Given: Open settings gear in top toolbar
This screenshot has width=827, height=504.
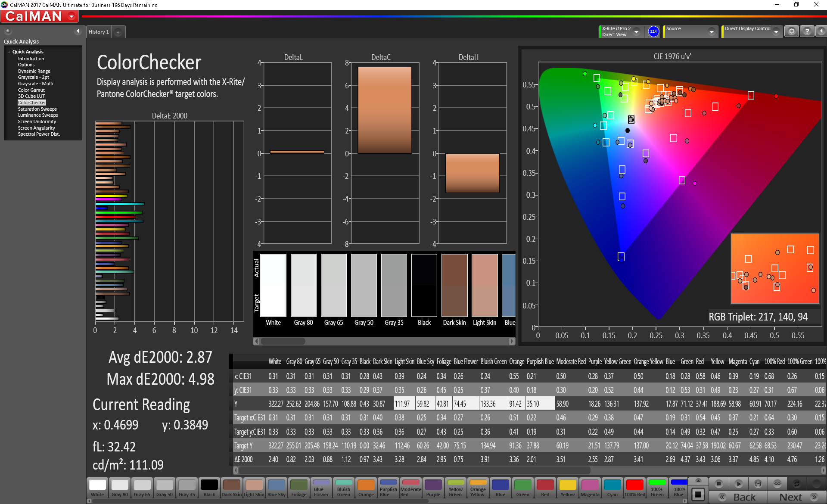Looking at the screenshot, I should click(792, 31).
